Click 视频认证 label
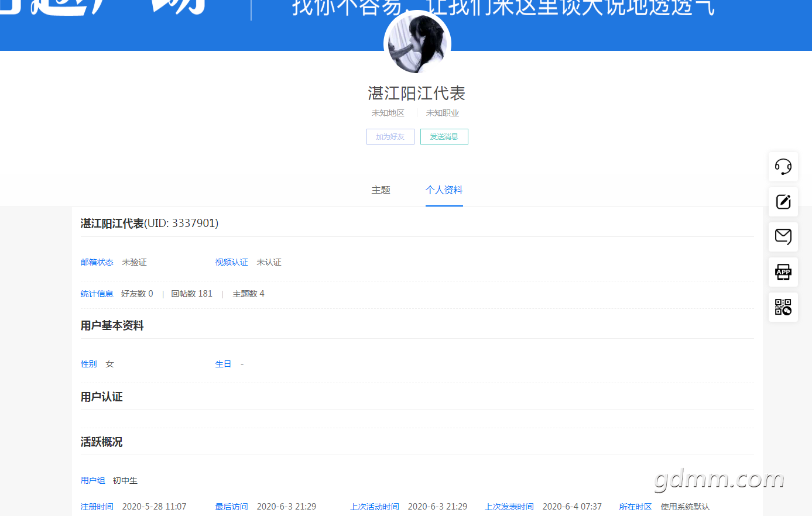 (x=232, y=262)
